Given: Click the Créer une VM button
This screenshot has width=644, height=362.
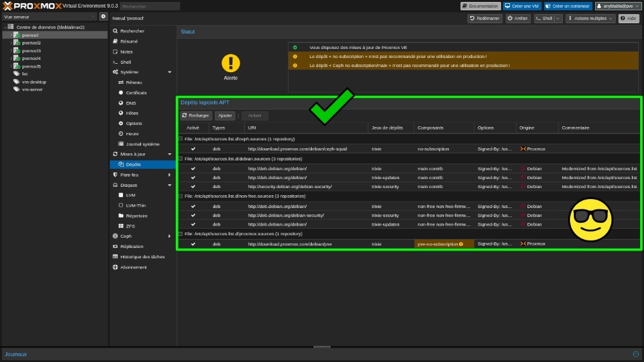Looking at the screenshot, I should coord(522,6).
